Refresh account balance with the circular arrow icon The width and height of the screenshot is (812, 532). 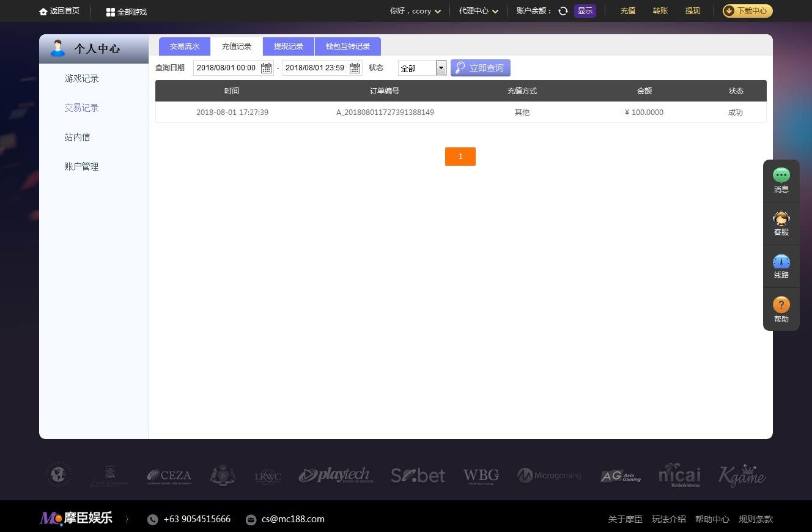(563, 11)
